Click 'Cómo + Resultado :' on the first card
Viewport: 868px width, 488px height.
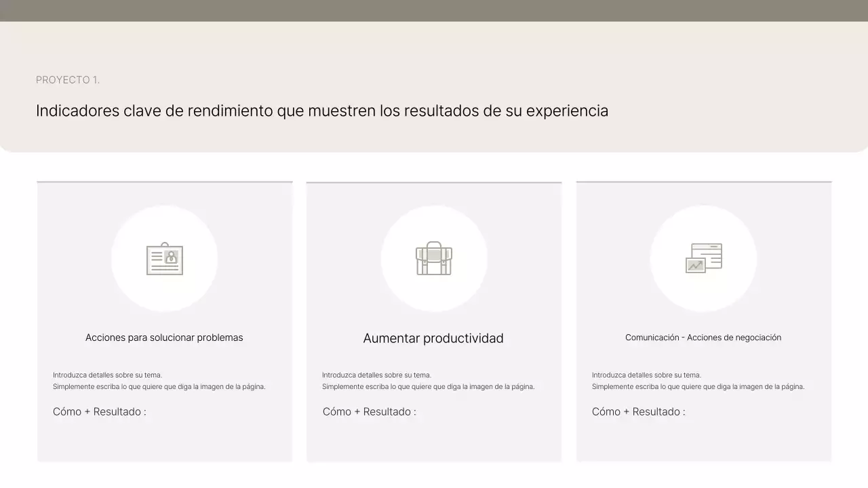(99, 411)
